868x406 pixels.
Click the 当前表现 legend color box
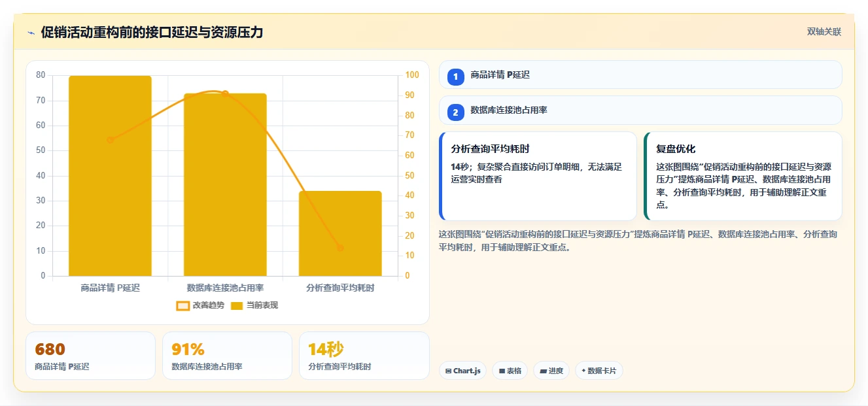237,305
